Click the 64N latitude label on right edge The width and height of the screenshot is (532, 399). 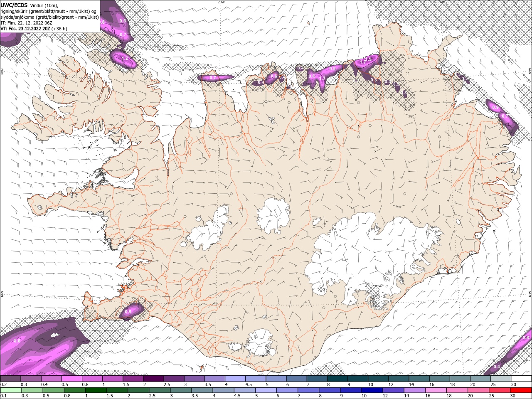coord(530,293)
